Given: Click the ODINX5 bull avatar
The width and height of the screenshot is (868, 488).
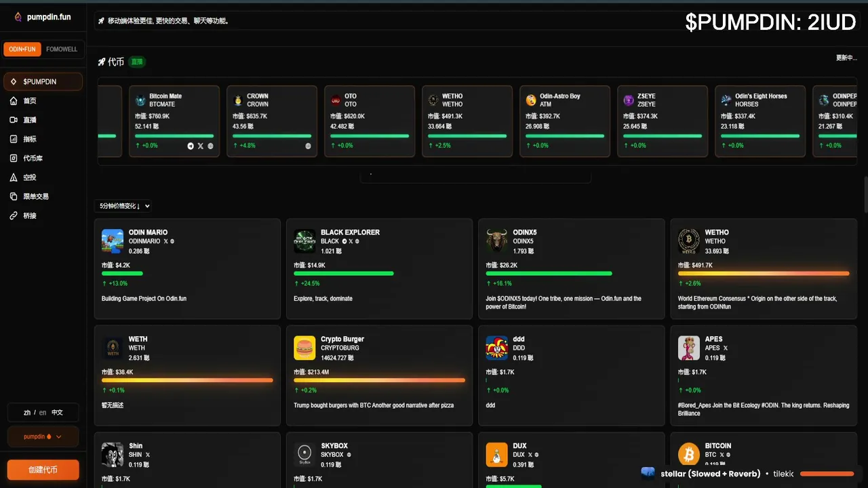Looking at the screenshot, I should [497, 241].
